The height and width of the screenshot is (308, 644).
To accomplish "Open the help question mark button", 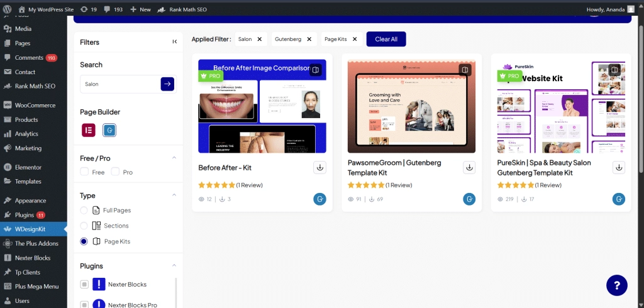I will click(617, 285).
